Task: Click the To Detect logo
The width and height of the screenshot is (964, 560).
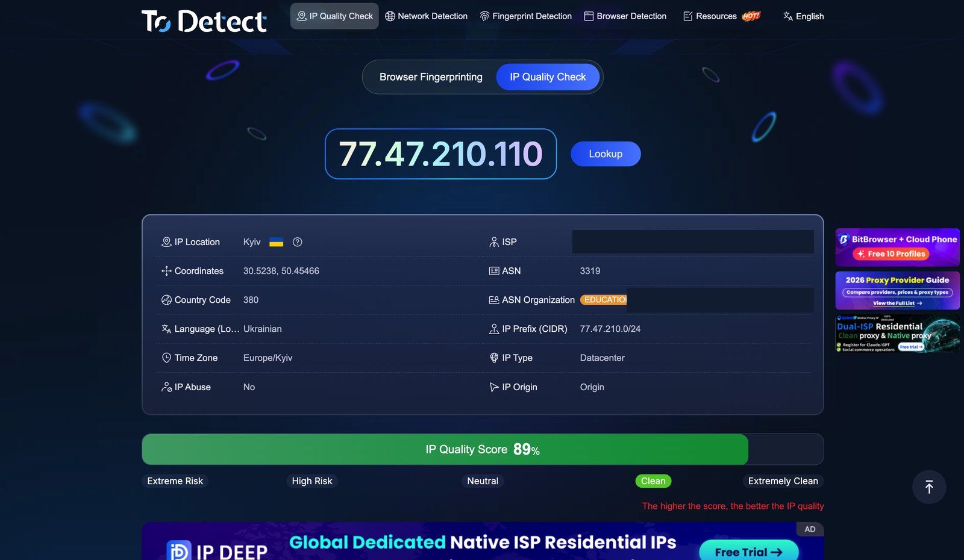Action: (204, 21)
